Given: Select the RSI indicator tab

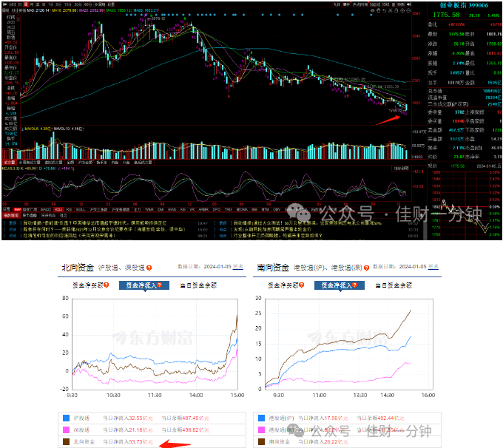Looking at the screenshot, I should pos(69,209).
